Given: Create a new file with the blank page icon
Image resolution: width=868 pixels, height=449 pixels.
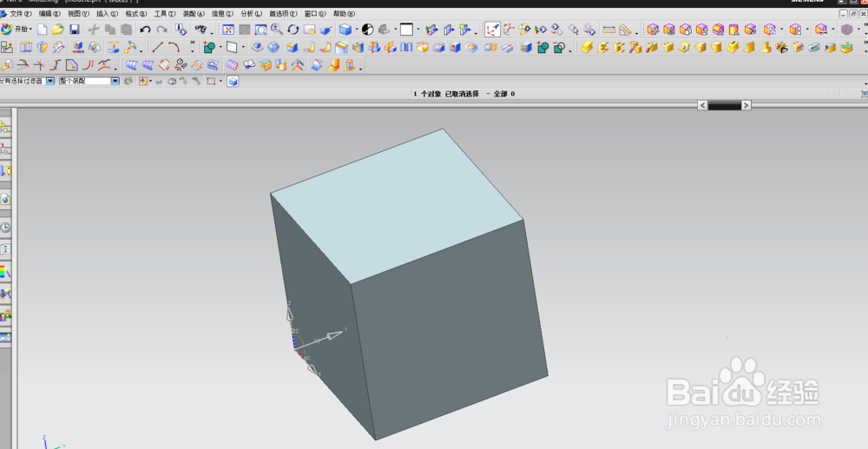Looking at the screenshot, I should point(42,30).
